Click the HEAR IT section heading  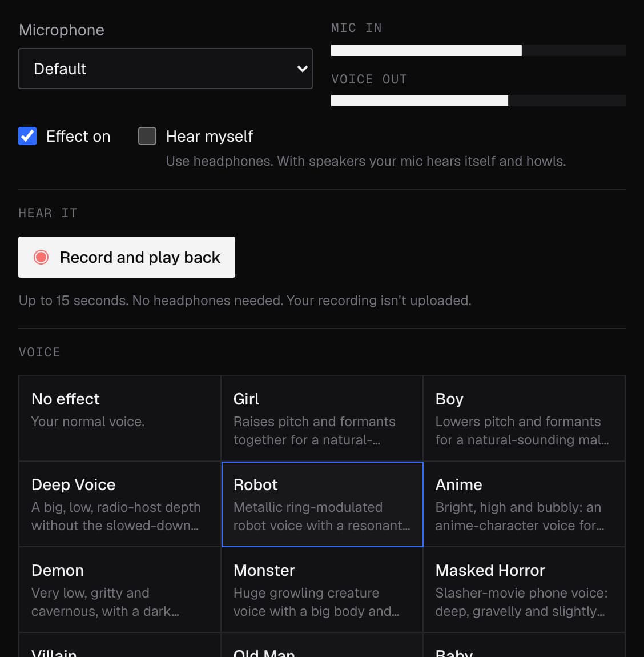pyautogui.click(x=48, y=213)
